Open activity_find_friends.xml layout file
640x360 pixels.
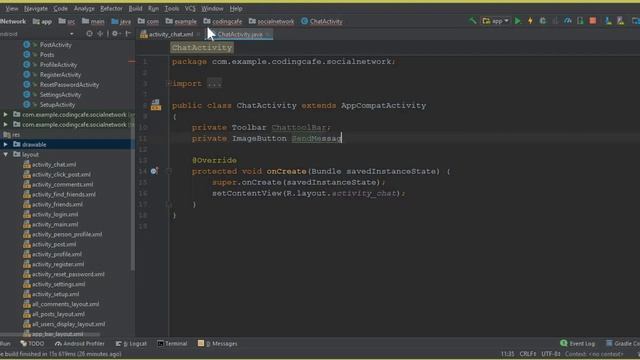click(64, 195)
